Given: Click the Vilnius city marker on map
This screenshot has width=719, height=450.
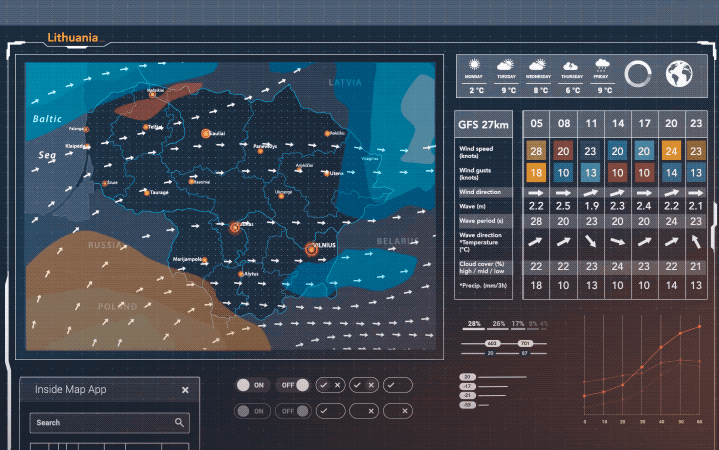Looking at the screenshot, I should 311,249.
